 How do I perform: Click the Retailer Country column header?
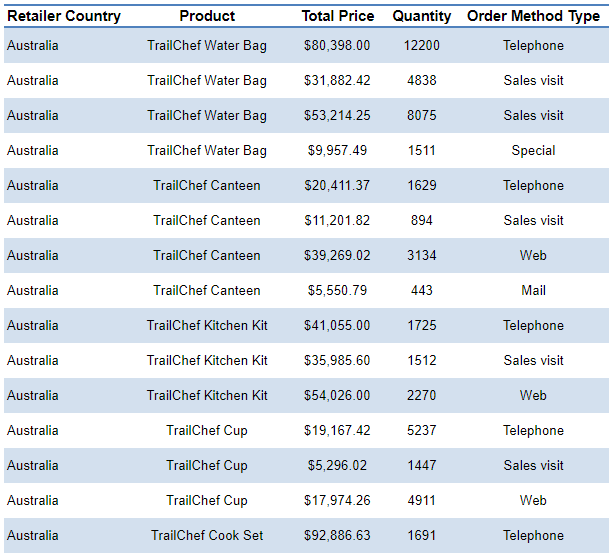tap(64, 16)
